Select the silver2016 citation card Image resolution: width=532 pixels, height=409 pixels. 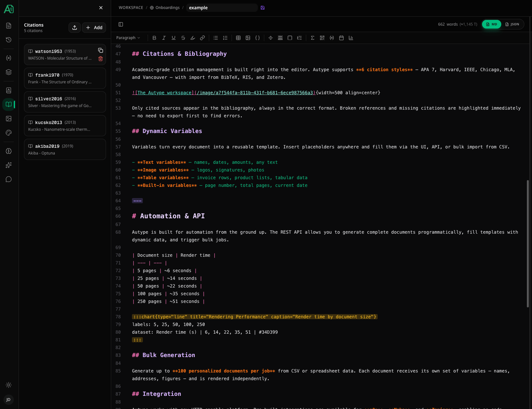(65, 102)
